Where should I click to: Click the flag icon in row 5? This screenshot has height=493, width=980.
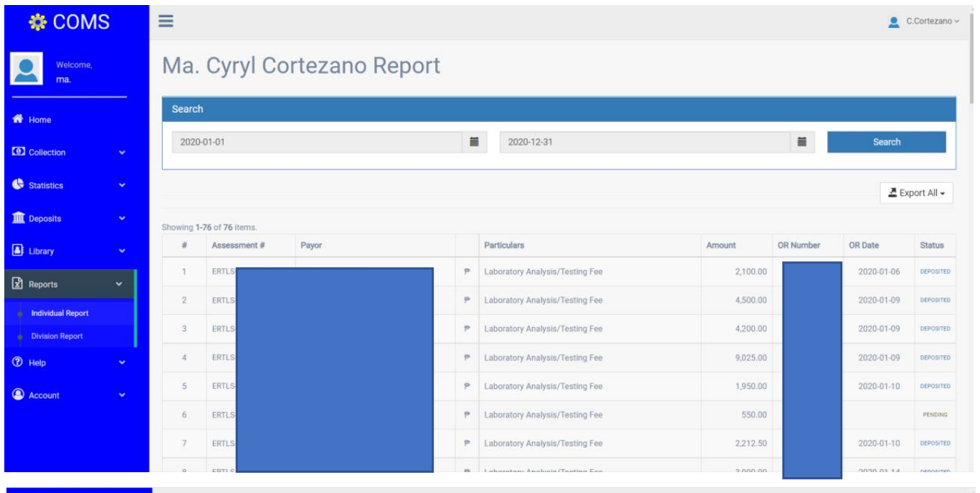point(467,386)
